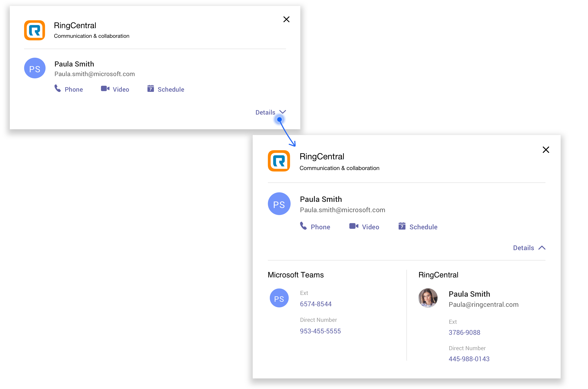588x389 pixels.
Task: Call via Phone link in collapsed card
Action: pos(74,90)
